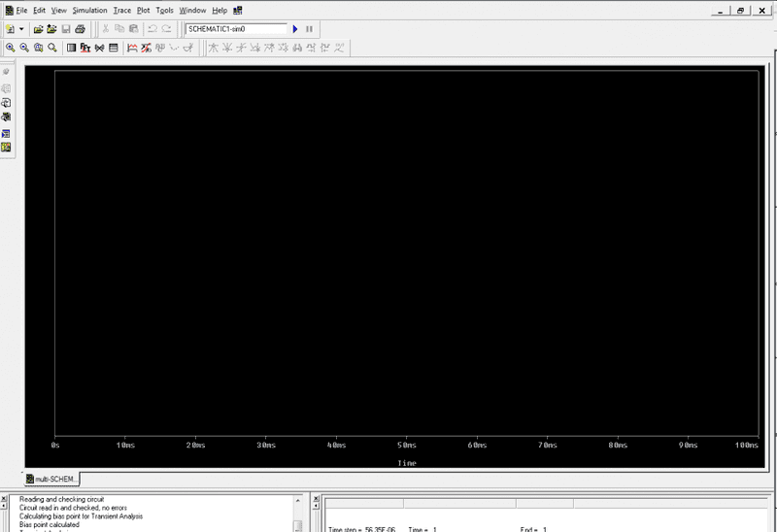Open the Trace menu

coord(122,11)
